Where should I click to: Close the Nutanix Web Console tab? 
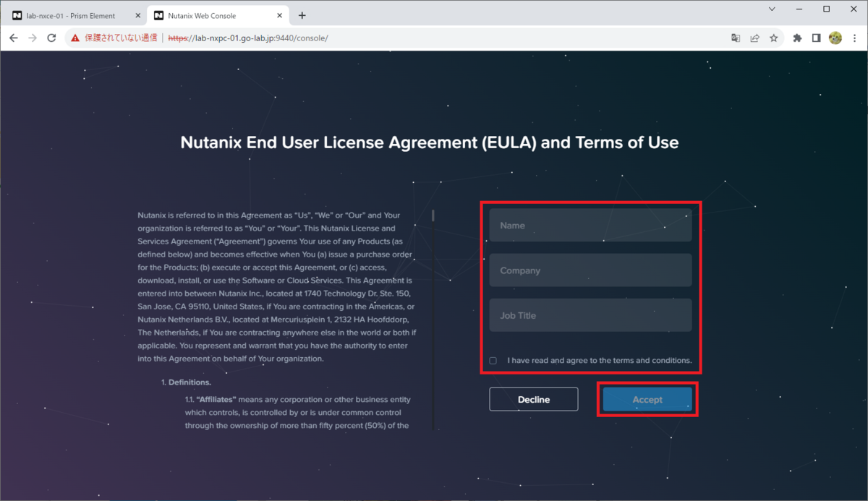coord(279,15)
